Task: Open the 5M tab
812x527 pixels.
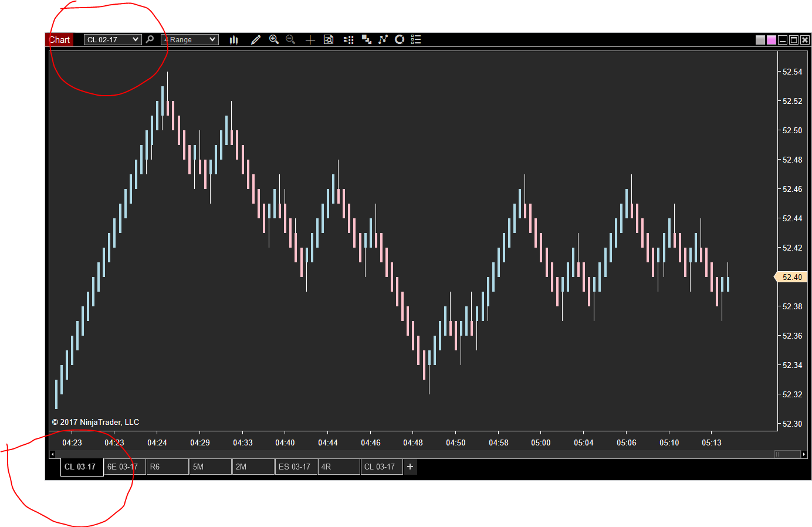Action: click(211, 467)
